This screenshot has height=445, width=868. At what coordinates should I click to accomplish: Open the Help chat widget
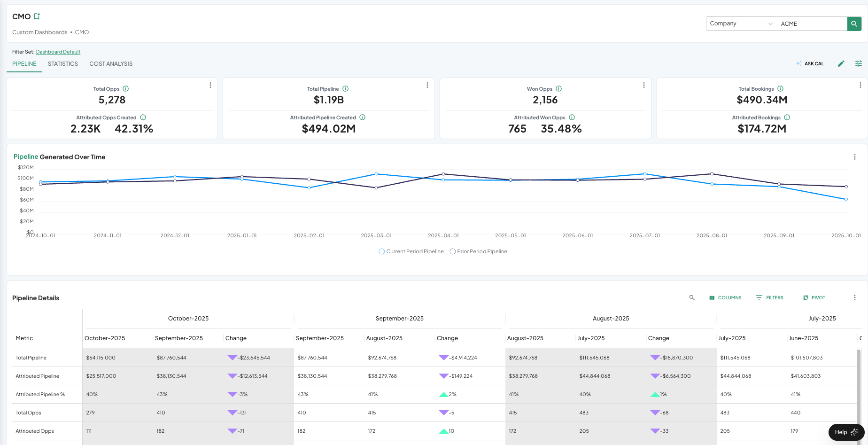pos(846,432)
